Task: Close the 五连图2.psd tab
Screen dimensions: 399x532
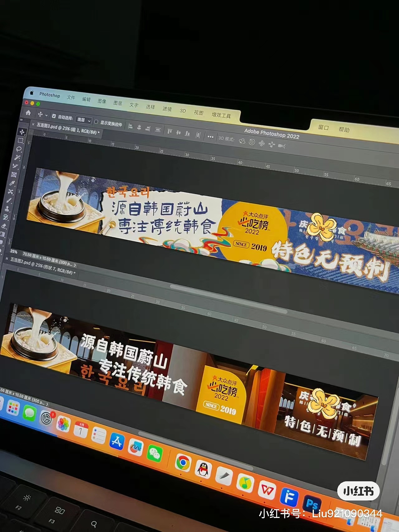Action: (7, 259)
